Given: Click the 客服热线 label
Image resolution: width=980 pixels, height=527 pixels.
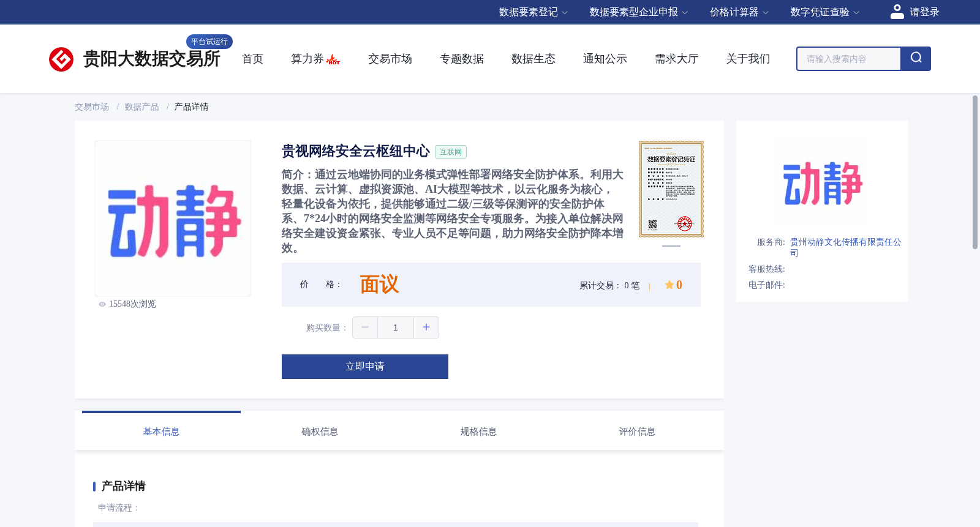Looking at the screenshot, I should pyautogui.click(x=767, y=269).
